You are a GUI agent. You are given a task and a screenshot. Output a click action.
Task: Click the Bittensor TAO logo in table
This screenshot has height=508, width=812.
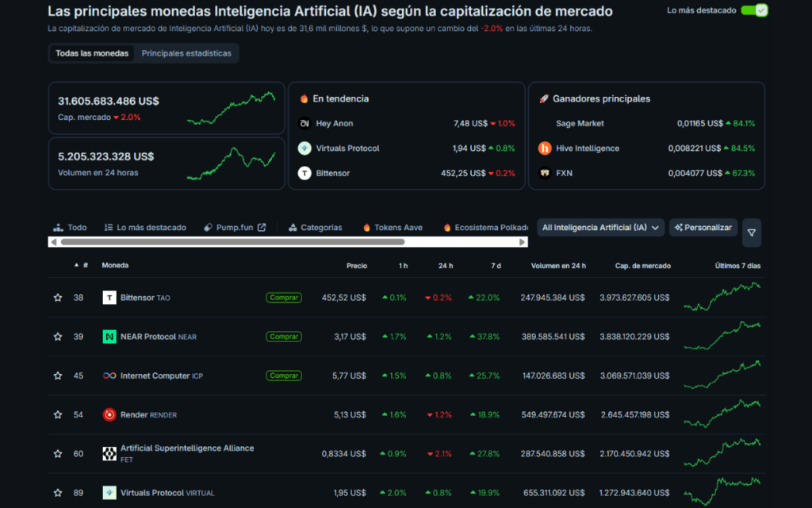(109, 298)
